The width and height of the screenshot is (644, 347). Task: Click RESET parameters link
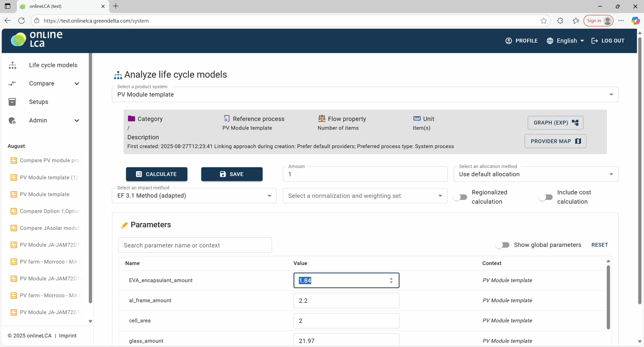(599, 245)
